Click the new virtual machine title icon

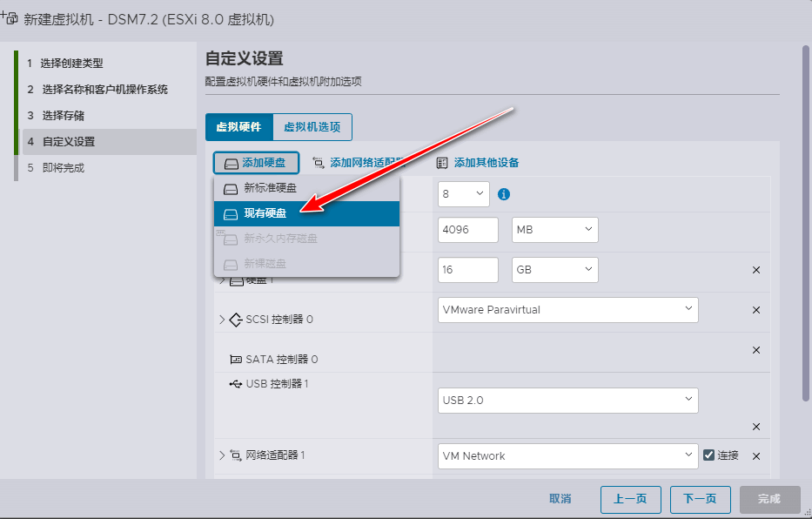point(10,18)
